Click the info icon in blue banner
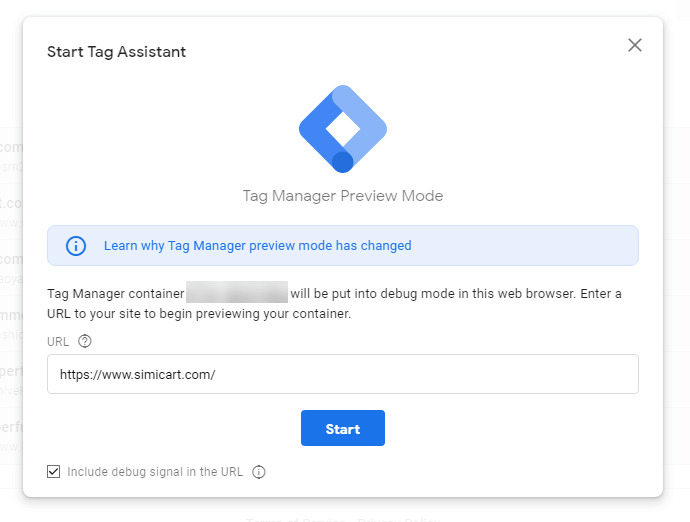The width and height of the screenshot is (690, 522). (x=76, y=246)
